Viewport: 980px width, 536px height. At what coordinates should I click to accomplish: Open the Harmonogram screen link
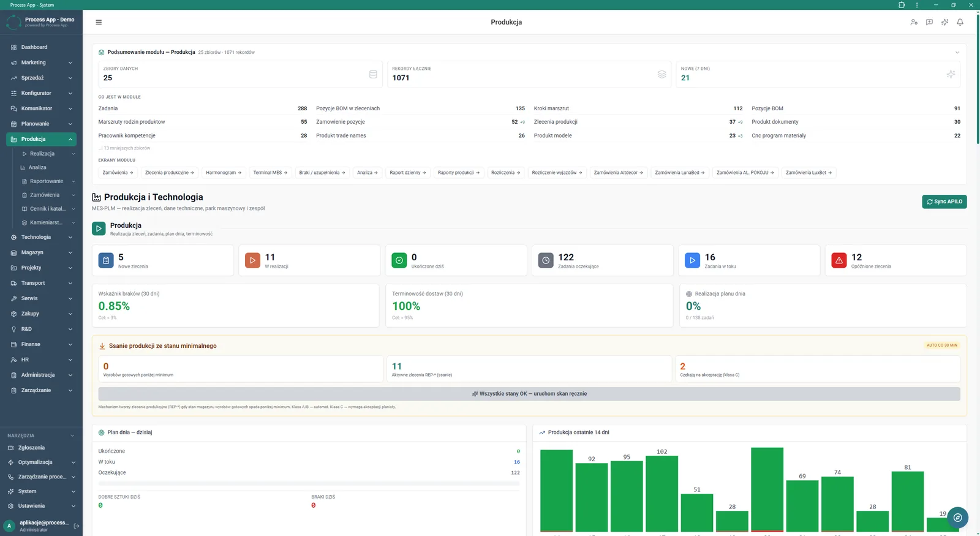click(224, 173)
